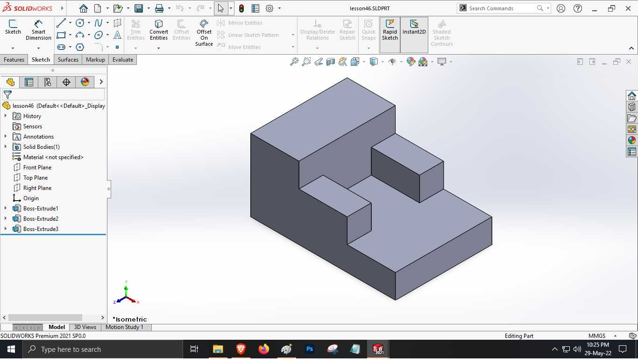This screenshot has height=364, width=638.
Task: Click the sketch Text tool
Action: tap(117, 35)
